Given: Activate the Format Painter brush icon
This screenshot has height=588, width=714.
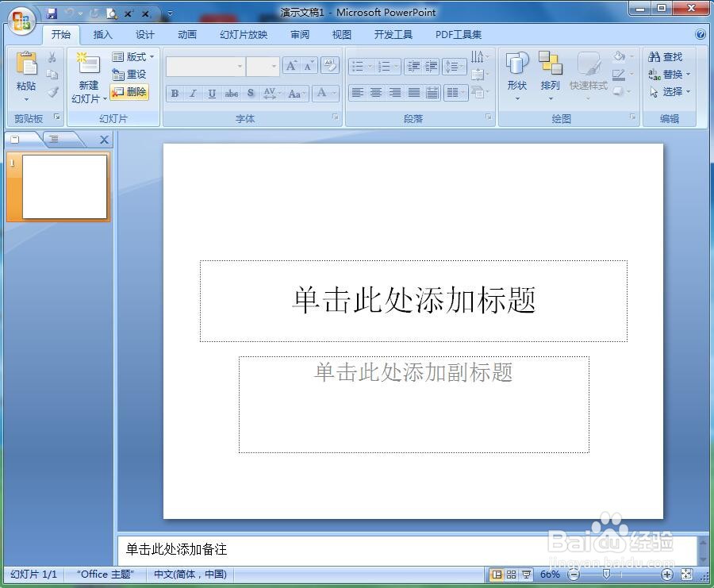Looking at the screenshot, I should point(52,91).
